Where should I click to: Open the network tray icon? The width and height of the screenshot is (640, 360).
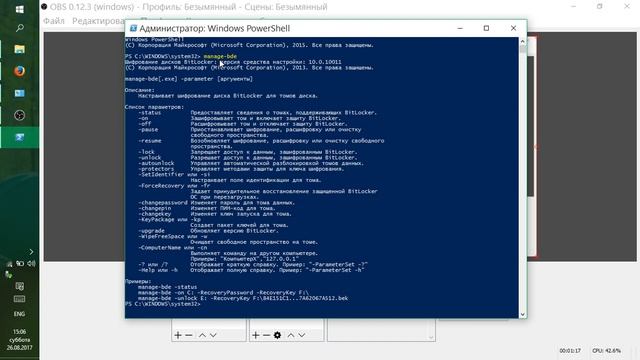point(9,264)
